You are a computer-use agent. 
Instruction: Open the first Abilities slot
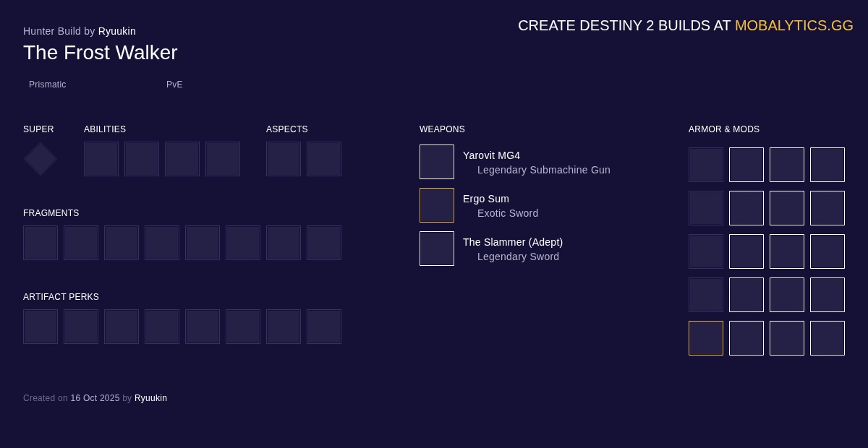point(101,159)
